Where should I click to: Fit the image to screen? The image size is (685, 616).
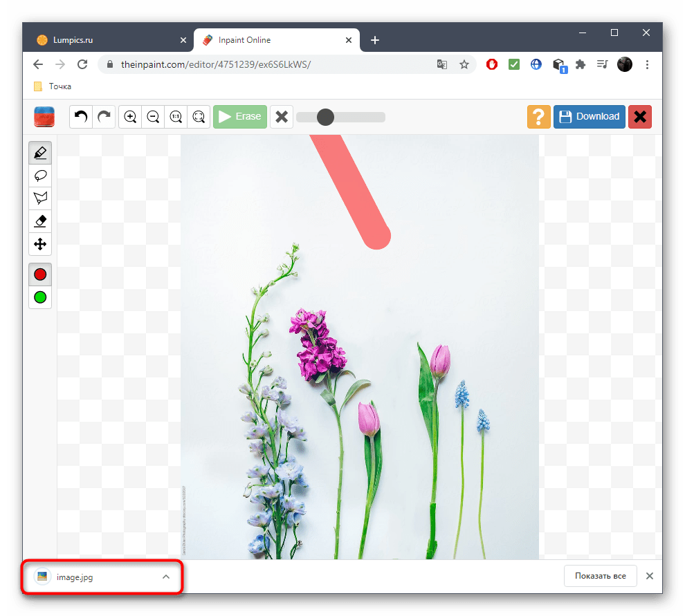(199, 117)
